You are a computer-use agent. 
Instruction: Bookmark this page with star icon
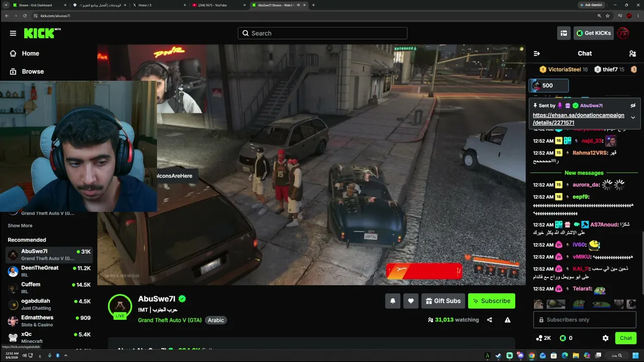[x=608, y=16]
